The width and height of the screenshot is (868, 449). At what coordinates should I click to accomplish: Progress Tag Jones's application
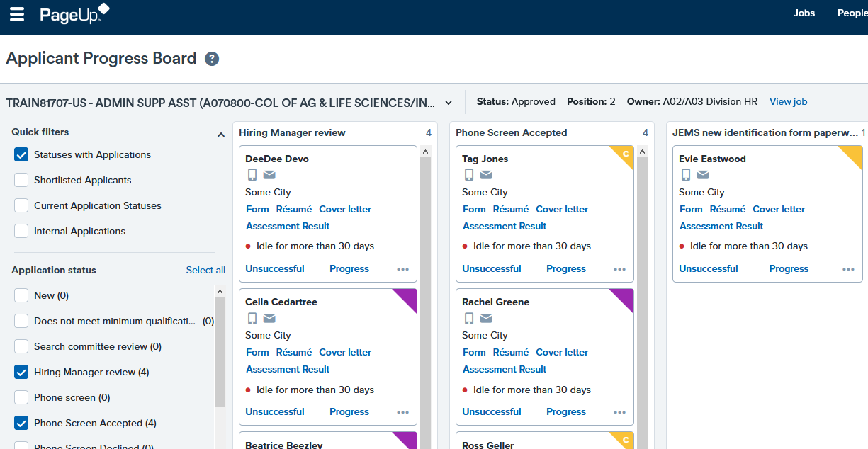click(x=566, y=269)
